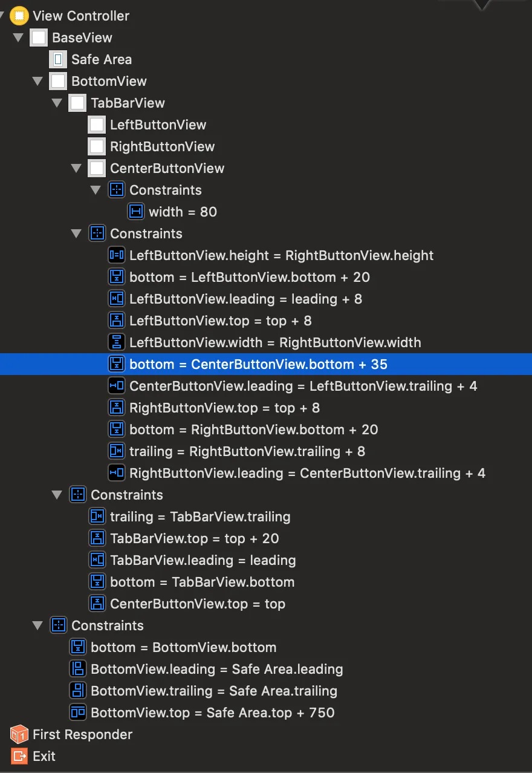Click the Safe Area icon

tap(58, 59)
